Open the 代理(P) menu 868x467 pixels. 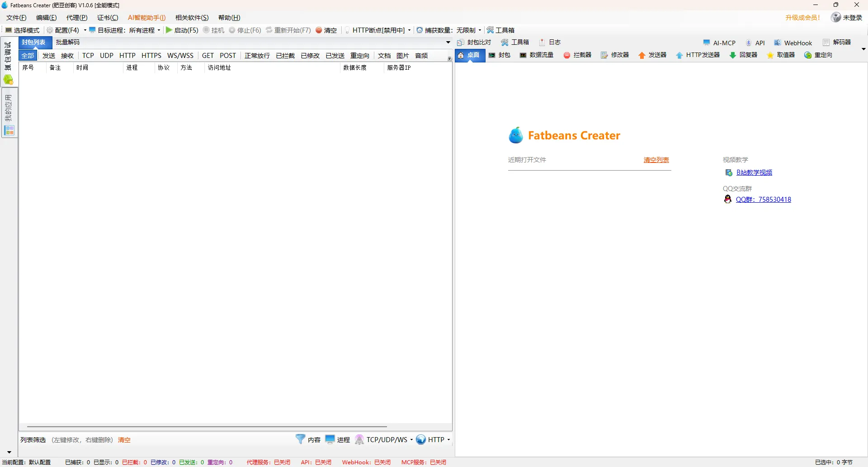(77, 18)
